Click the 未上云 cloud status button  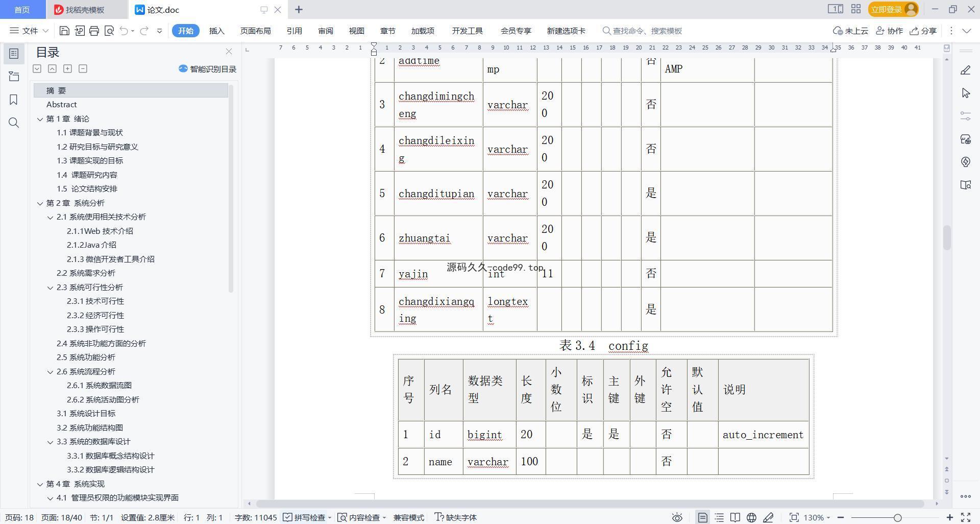(850, 31)
